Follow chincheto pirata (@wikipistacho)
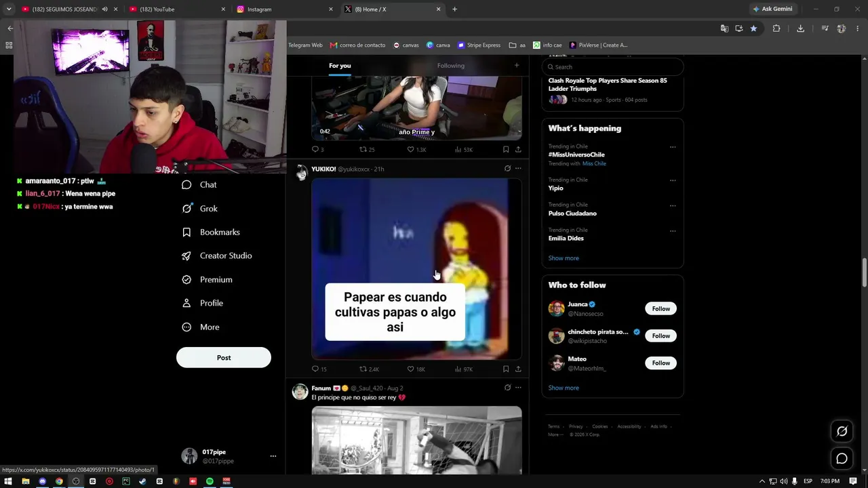The image size is (868, 488). click(660, 336)
